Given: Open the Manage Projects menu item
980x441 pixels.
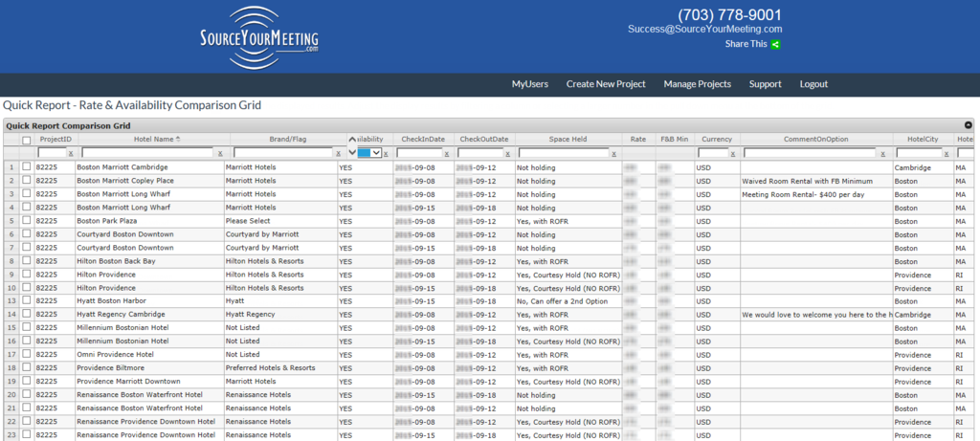Looking at the screenshot, I should coord(697,84).
